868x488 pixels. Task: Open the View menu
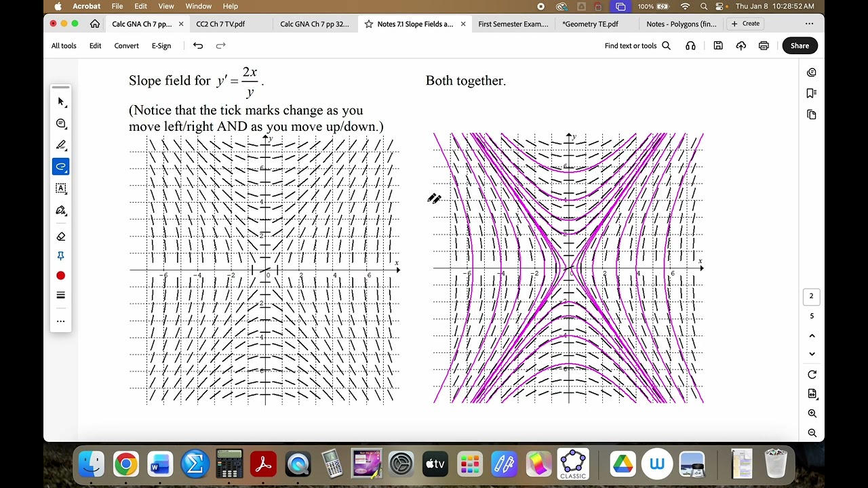tap(166, 6)
